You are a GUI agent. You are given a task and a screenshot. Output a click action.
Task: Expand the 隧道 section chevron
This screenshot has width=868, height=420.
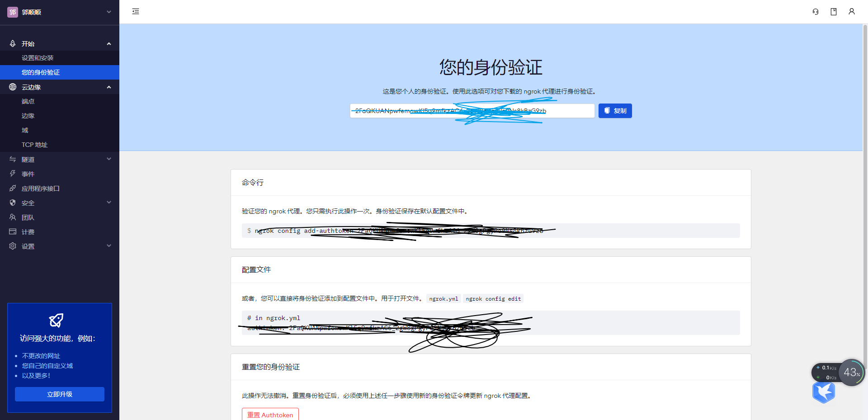pos(109,159)
